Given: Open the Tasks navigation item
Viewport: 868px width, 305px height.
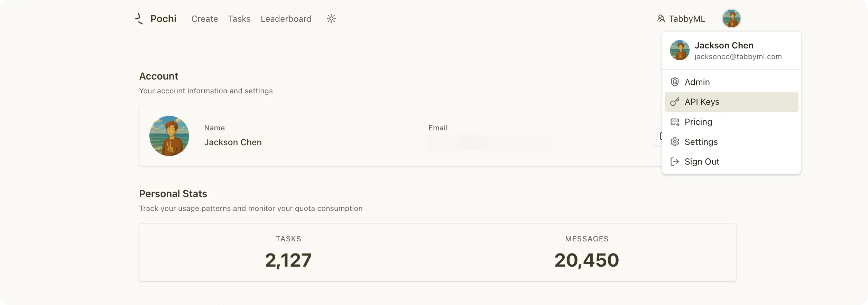Looking at the screenshot, I should point(239,19).
